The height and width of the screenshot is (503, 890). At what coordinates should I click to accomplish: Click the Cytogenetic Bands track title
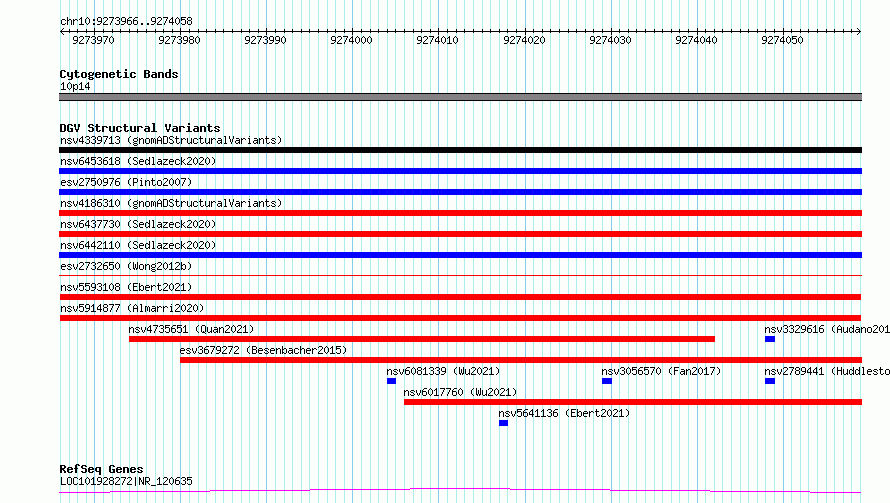point(119,74)
